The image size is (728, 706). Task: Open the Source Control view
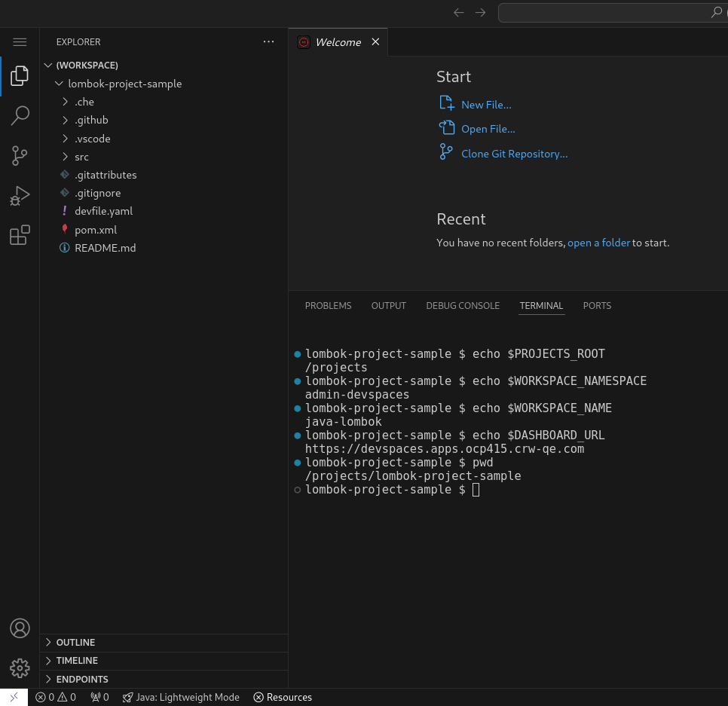tap(20, 156)
